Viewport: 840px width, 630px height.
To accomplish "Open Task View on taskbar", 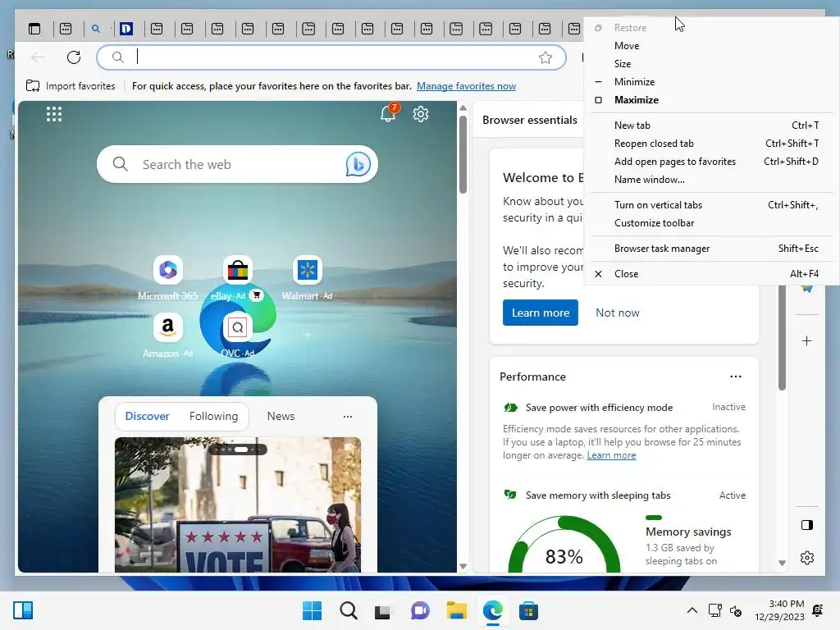I will coord(384,610).
